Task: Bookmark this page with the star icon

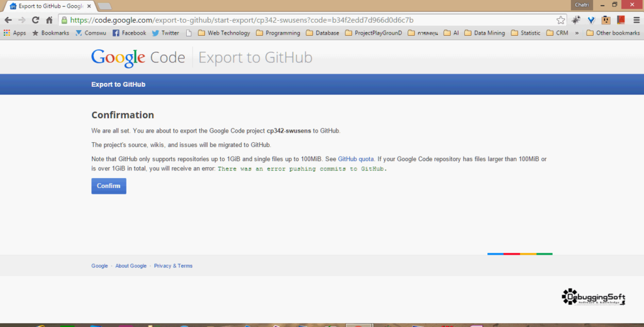Action: click(560, 19)
